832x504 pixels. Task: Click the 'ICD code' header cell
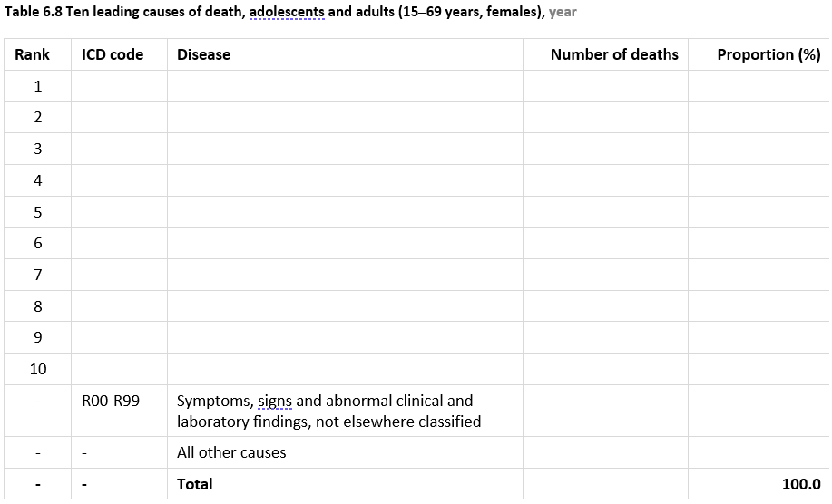[x=113, y=54]
